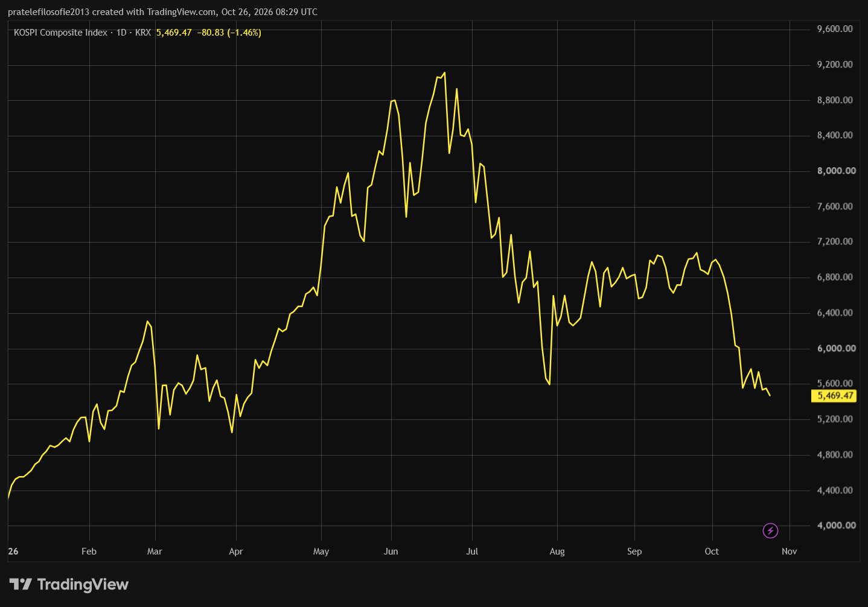Click the bold 26 year label
Screen dimensions: 868x607
[x=13, y=551]
